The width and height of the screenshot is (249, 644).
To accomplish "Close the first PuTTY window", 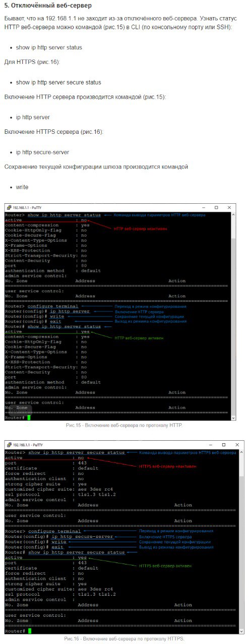I will click(230, 207).
